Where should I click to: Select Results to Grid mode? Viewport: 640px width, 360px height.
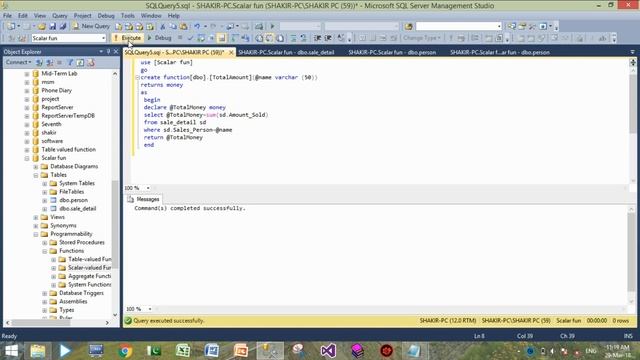(269, 38)
